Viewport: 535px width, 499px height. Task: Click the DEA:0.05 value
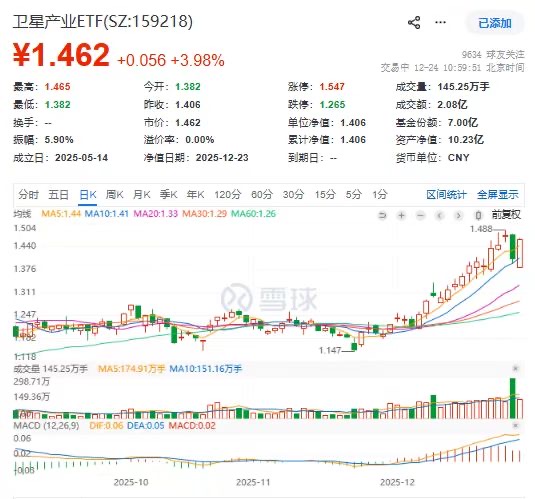pos(146,426)
